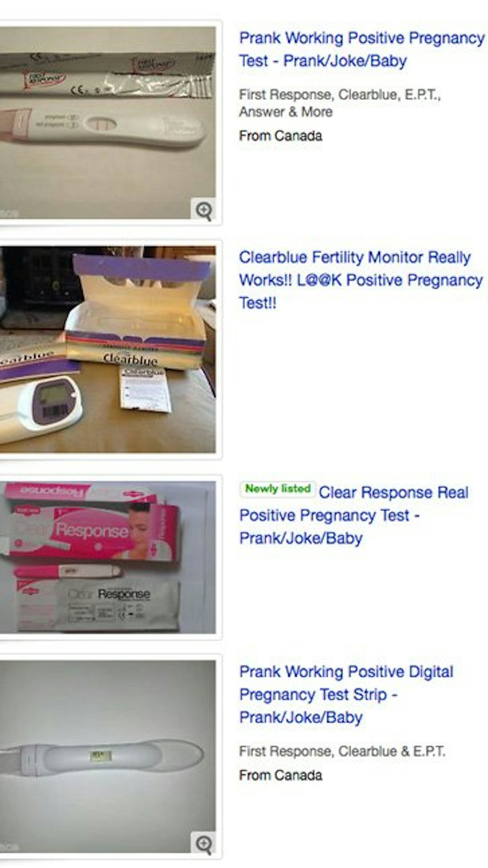
Task: Open the Clearblue Fertility Monitor Really Works listing
Action: (x=361, y=280)
